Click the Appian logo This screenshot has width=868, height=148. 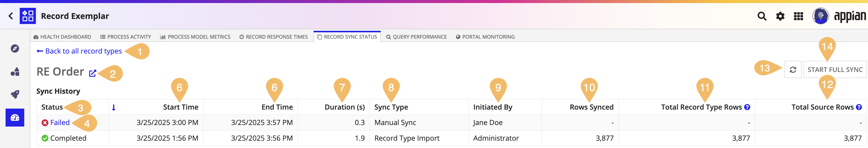pyautogui.click(x=850, y=16)
